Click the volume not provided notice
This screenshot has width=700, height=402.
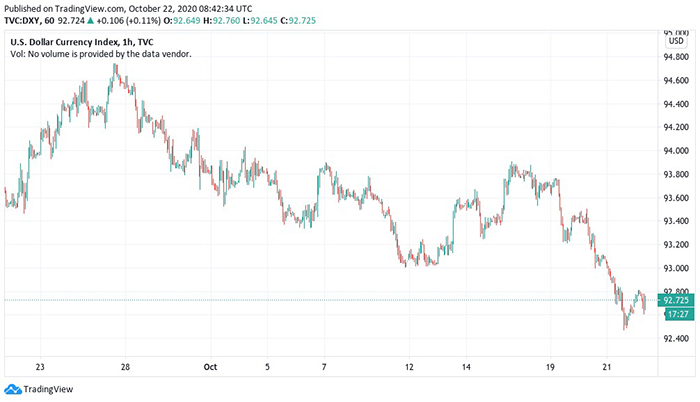click(x=100, y=54)
